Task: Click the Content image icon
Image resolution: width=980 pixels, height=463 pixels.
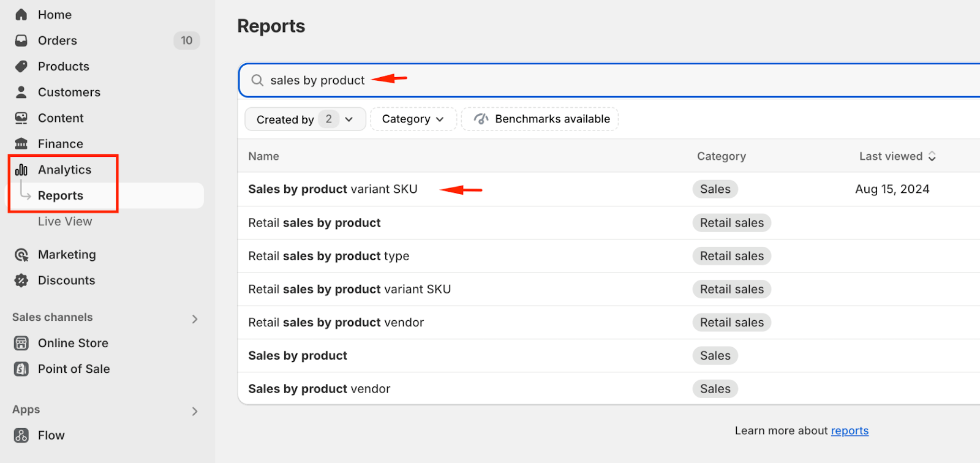Action: coord(21,118)
